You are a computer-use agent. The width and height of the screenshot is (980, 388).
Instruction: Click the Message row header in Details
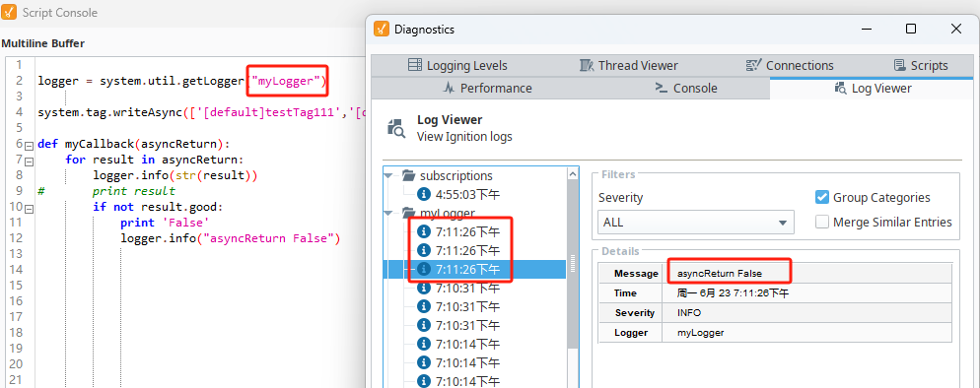coord(631,273)
